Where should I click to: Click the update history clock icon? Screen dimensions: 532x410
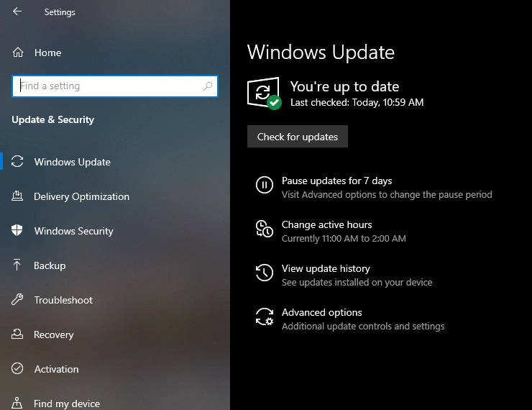[x=265, y=273]
